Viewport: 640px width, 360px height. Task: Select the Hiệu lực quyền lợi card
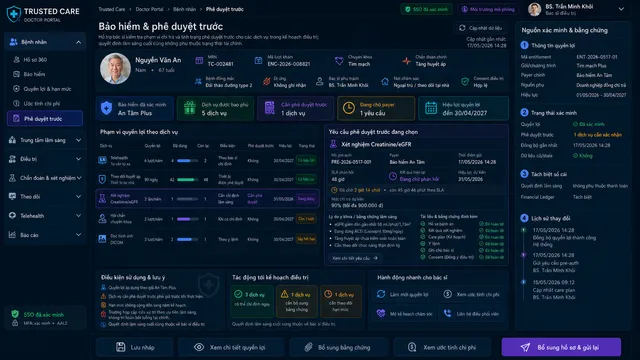[x=463, y=109]
